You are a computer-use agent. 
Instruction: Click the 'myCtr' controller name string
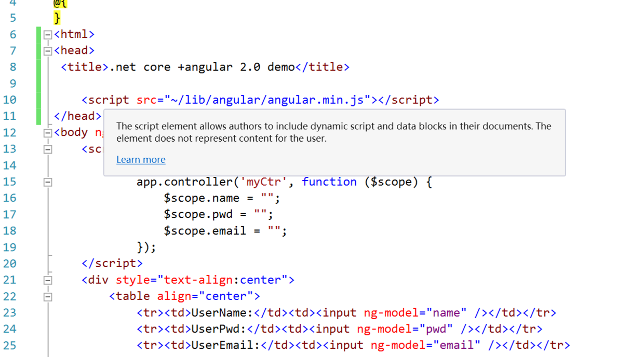click(x=264, y=182)
